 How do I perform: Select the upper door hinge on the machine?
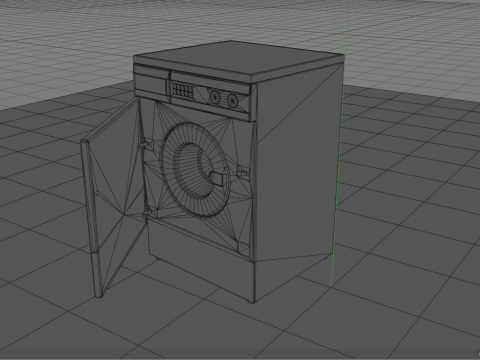point(147,144)
